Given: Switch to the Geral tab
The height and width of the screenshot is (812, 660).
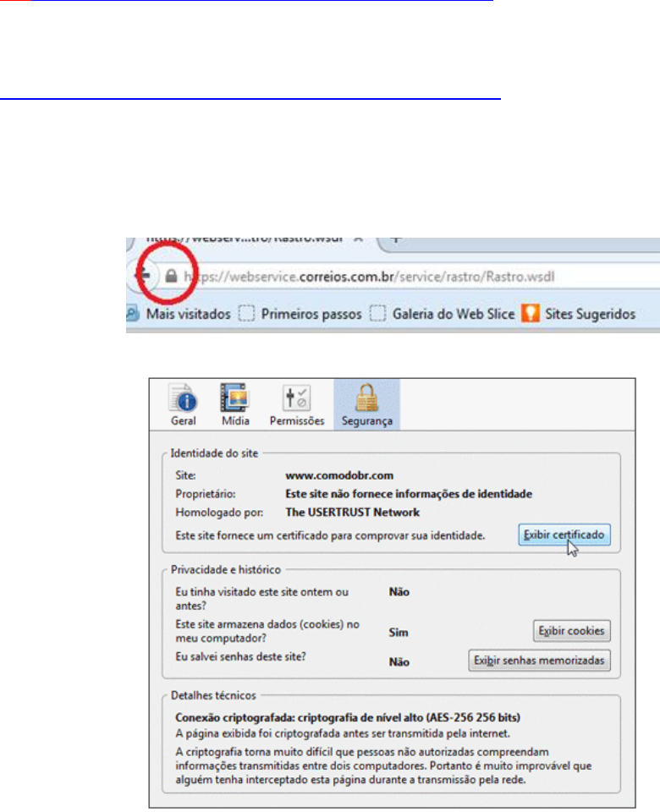Looking at the screenshot, I should click(184, 405).
